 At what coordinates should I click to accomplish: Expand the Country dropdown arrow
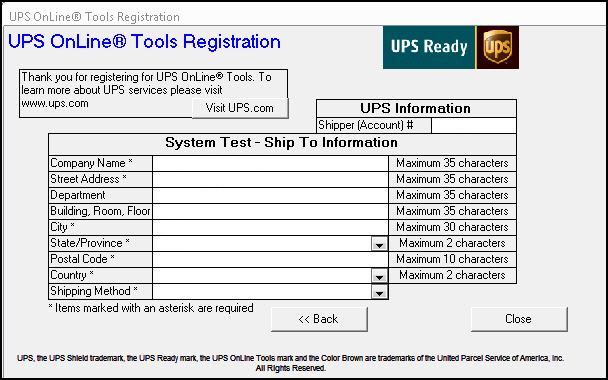click(379, 276)
